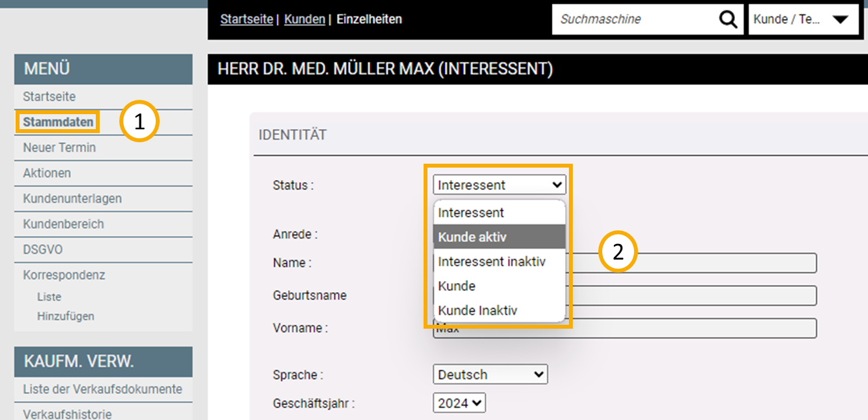Choose 'Kunde aktiv' from status list

pyautogui.click(x=499, y=237)
